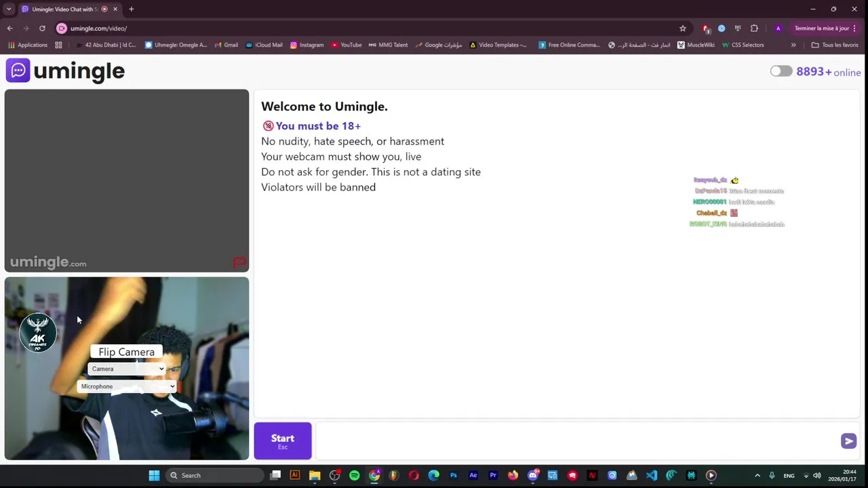Expand hidden bookmarks with double chevron
The width and height of the screenshot is (868, 488).
point(793,45)
